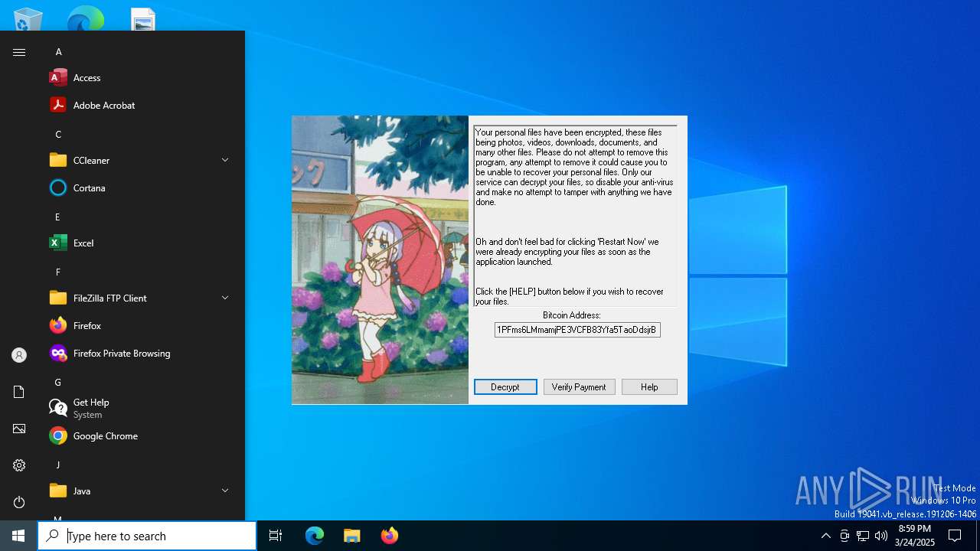Jump to letter E section header

[x=57, y=217]
